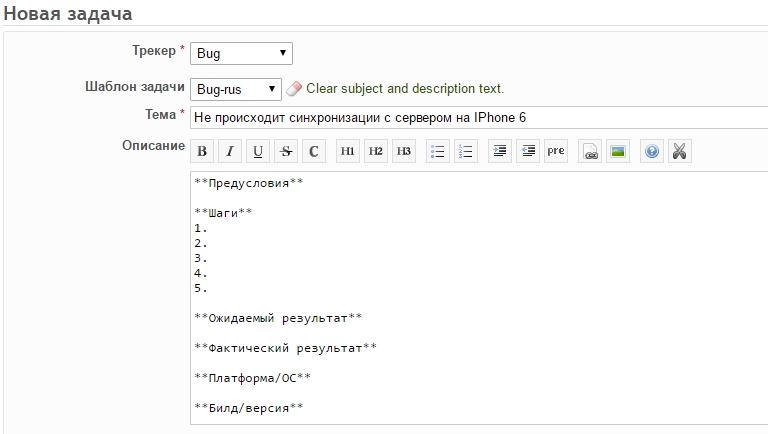Screen dimensions: 768x434
Task: Click the **Шаги** line in description
Action: pyautogui.click(x=223, y=213)
